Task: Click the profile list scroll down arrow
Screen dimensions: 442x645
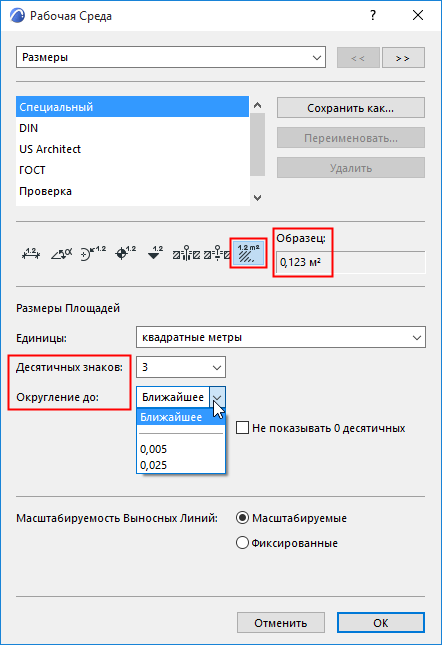Action: (257, 198)
